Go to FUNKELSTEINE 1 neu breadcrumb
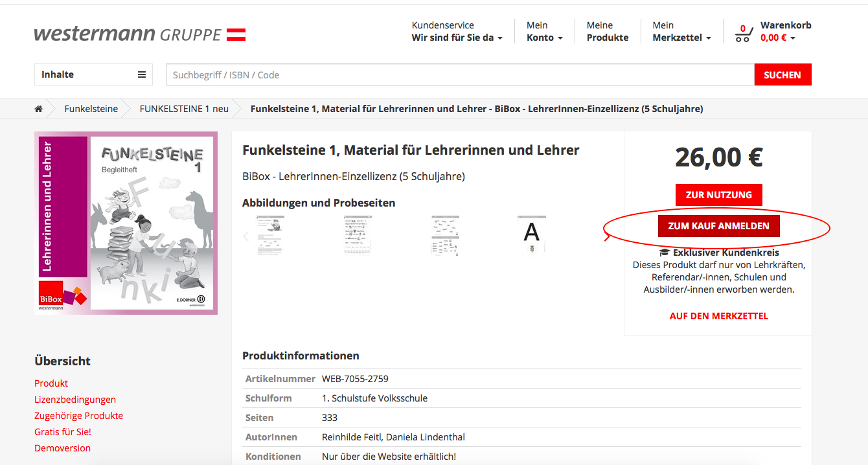The width and height of the screenshot is (868, 465). pyautogui.click(x=184, y=109)
